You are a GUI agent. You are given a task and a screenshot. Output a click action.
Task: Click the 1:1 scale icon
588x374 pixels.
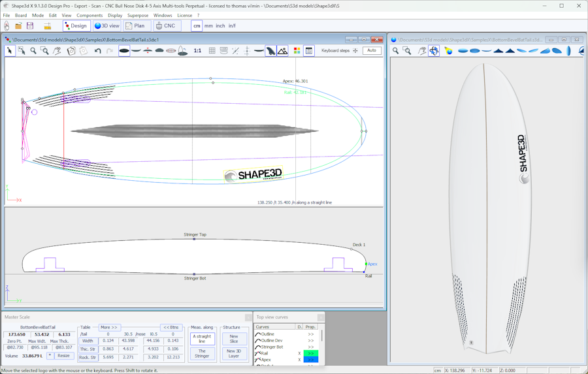pos(197,51)
